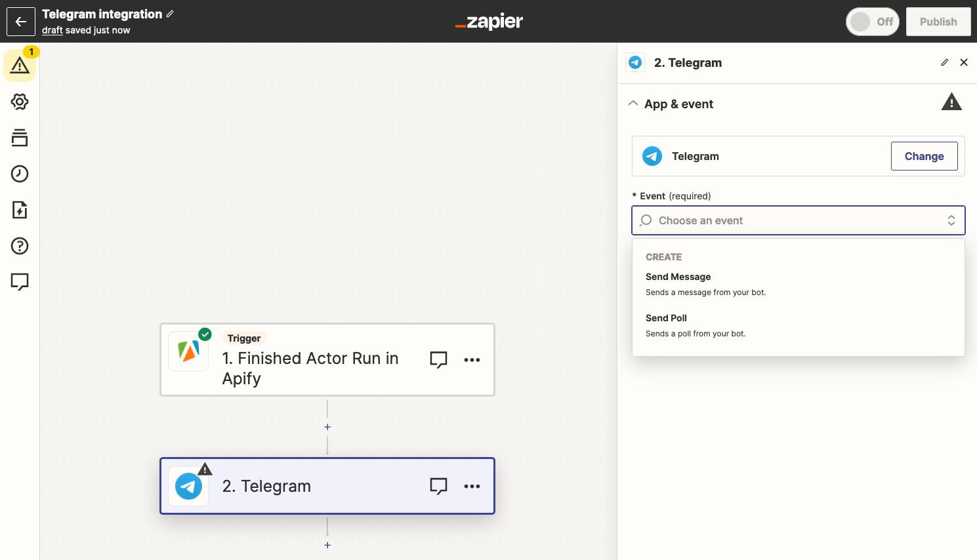Open the feedback chat bubble
Screen dimensions: 977x560
click(19, 281)
